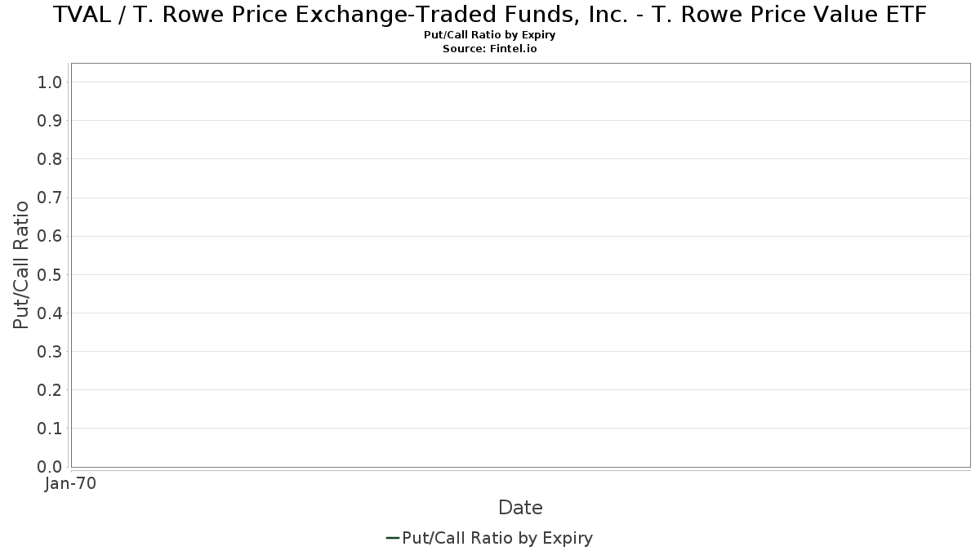Click the legend line color swatch
This screenshot has width=980, height=551.
pyautogui.click(x=392, y=538)
